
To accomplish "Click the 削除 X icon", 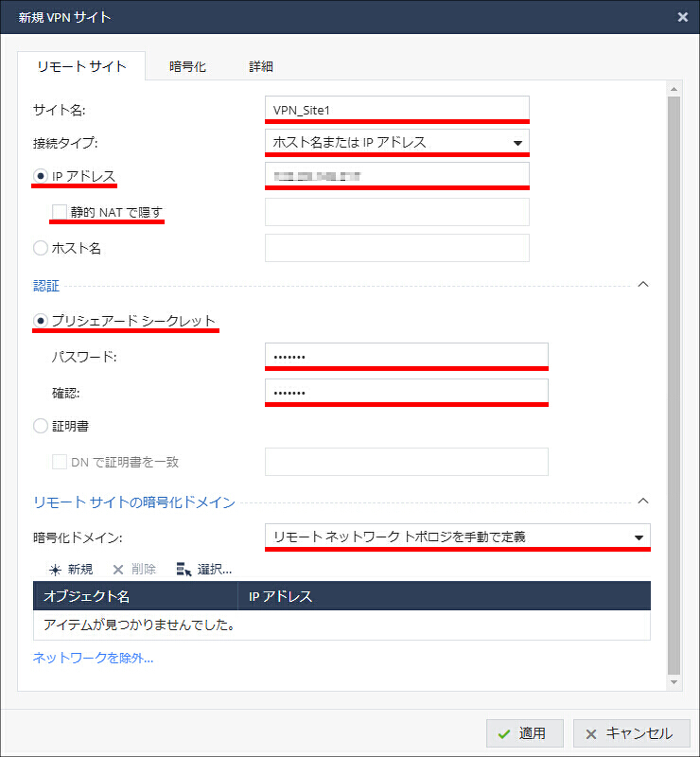I will (118, 571).
